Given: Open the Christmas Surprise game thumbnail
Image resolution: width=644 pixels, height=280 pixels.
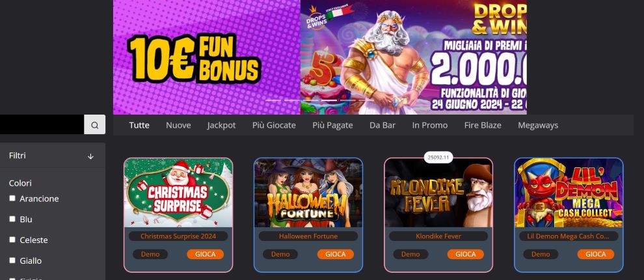Looking at the screenshot, I should (178, 193).
